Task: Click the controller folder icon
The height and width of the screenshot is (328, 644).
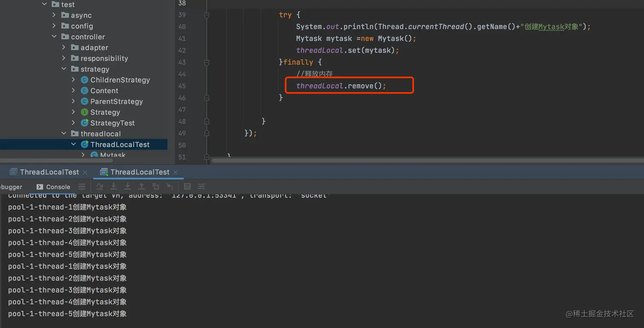Action: point(65,37)
